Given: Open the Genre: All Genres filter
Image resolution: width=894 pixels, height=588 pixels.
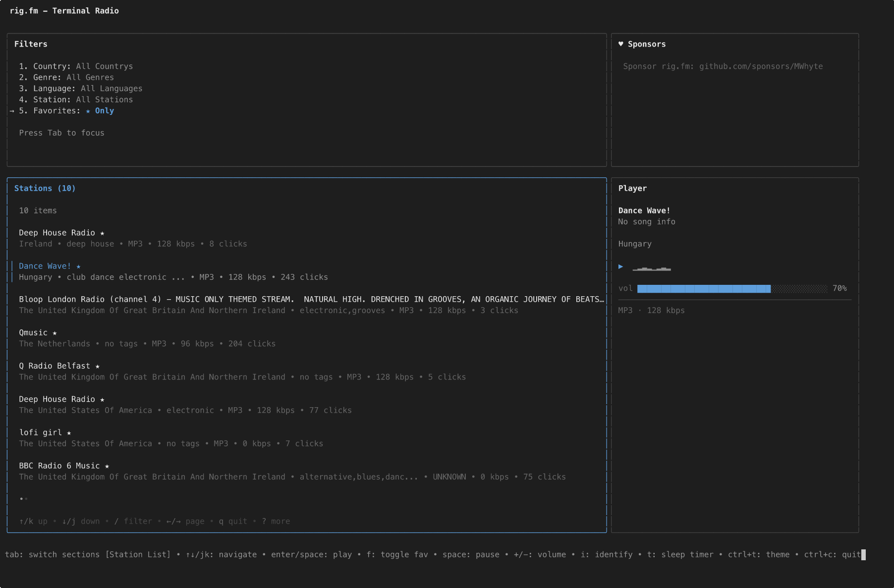Looking at the screenshot, I should click(x=66, y=77).
